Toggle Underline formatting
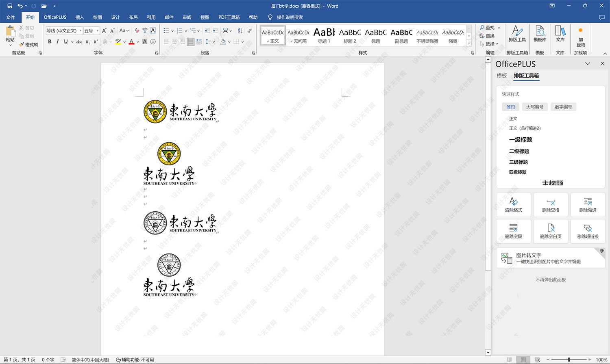610x364 pixels. pyautogui.click(x=66, y=41)
